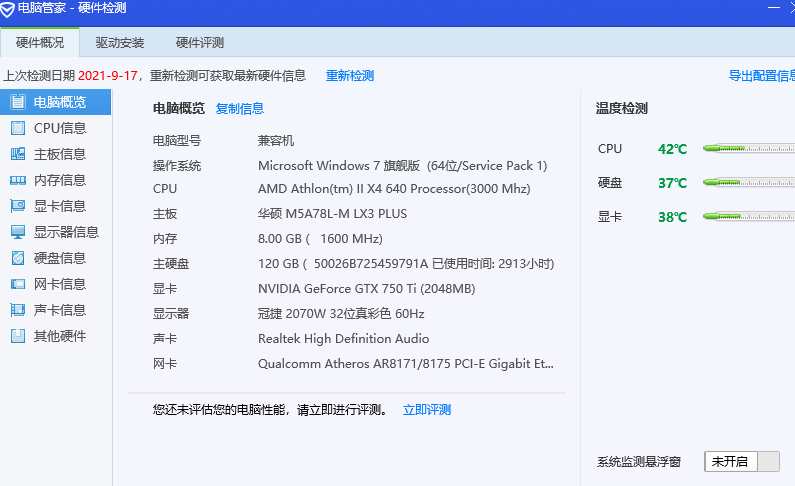Click the CPU temperature bar
Viewport: 795px width, 486px height.
pos(749,148)
